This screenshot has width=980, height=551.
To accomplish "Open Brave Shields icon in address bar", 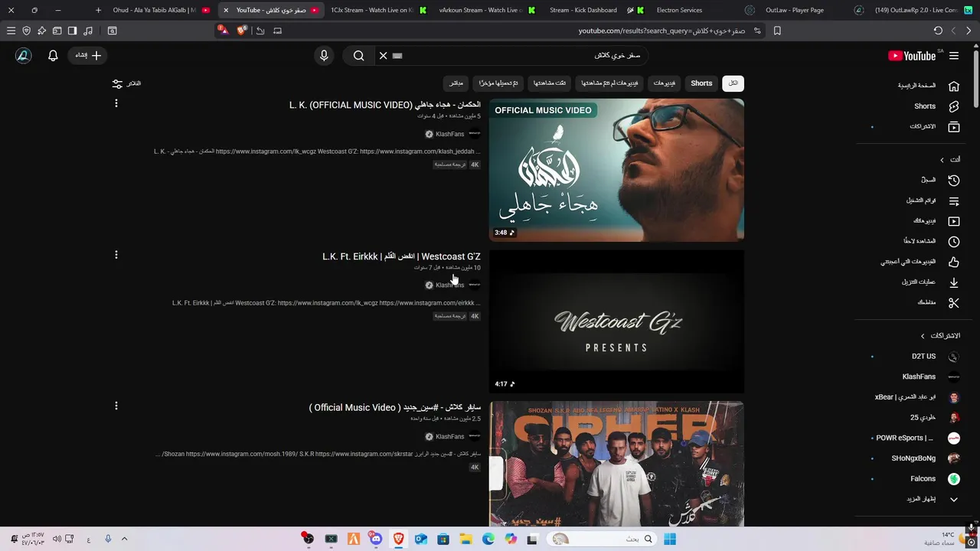I will click(242, 31).
